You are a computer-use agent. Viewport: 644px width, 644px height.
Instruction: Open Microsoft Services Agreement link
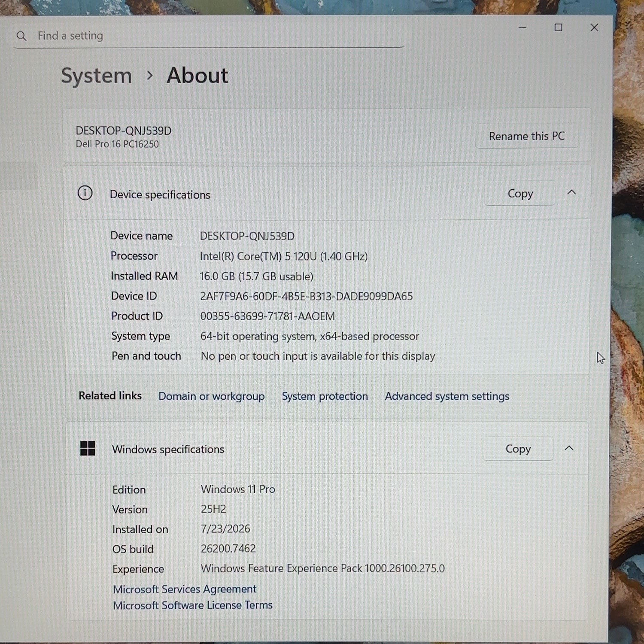(x=185, y=589)
